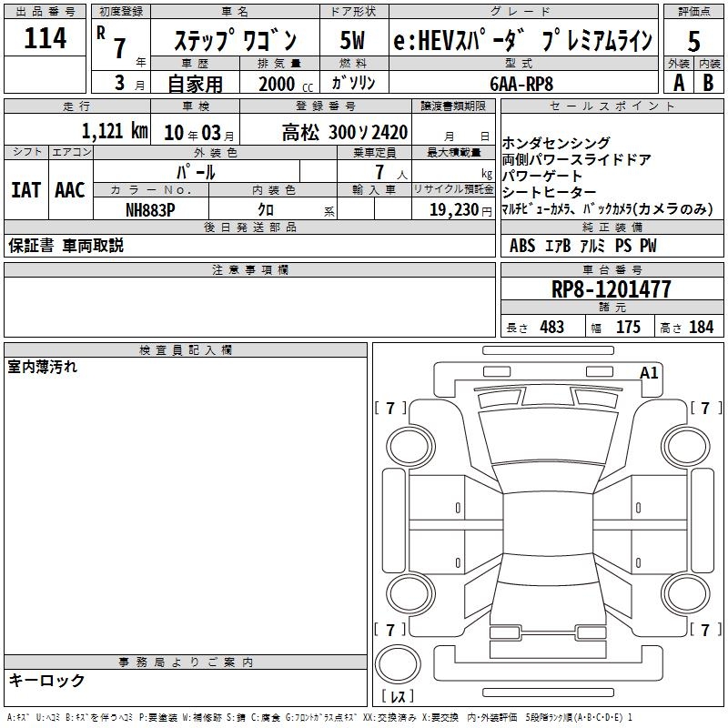
Task: Select grade e:HEVスパーダ プレミアムライン
Action: (x=522, y=40)
